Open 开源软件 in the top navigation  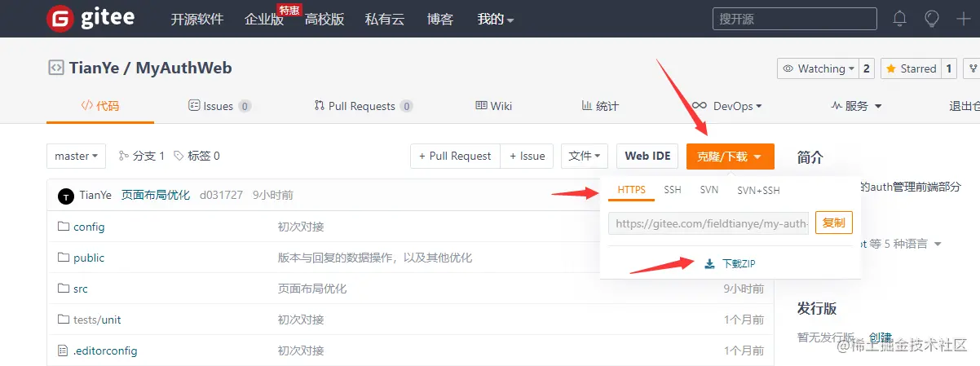click(196, 19)
